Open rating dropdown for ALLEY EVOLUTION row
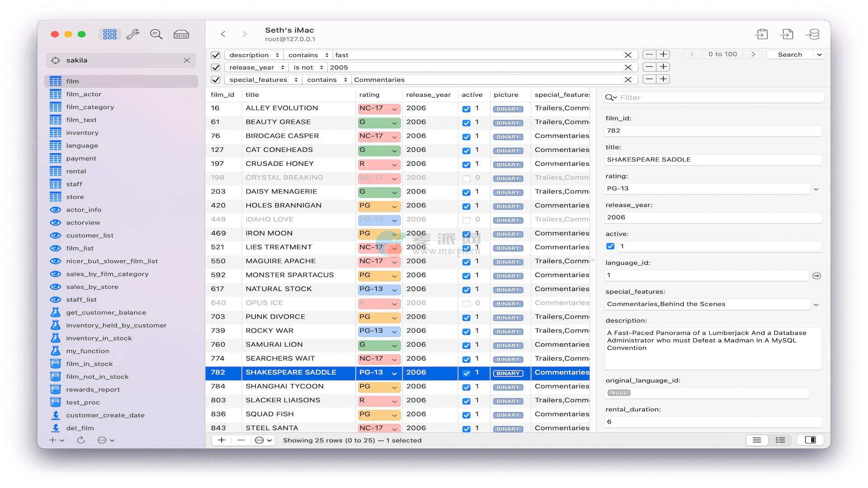The image size is (868, 488). point(394,109)
